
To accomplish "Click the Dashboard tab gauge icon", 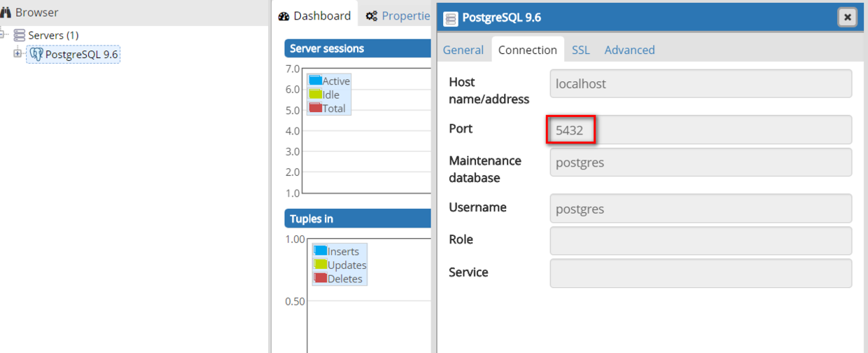I will click(x=283, y=16).
